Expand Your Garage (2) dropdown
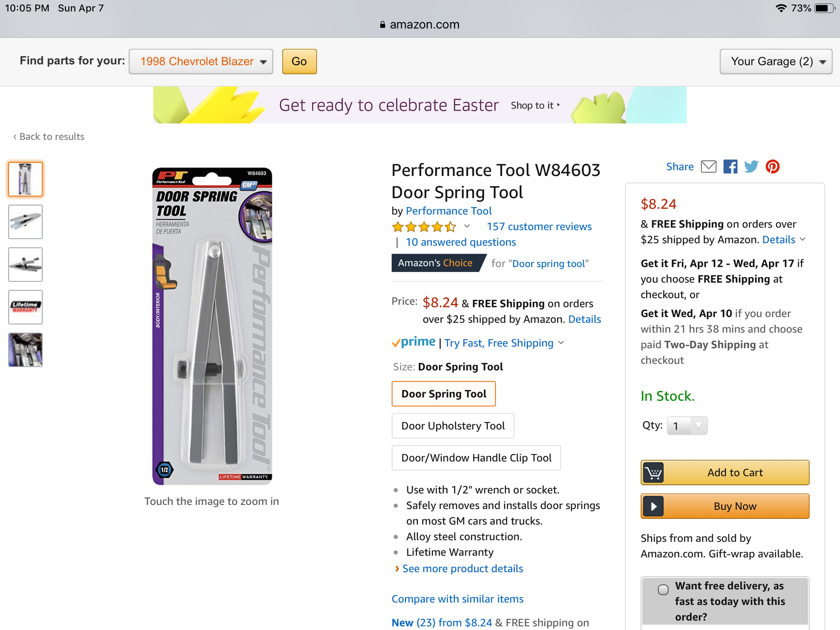Screen dimensions: 840x630 pos(776,61)
